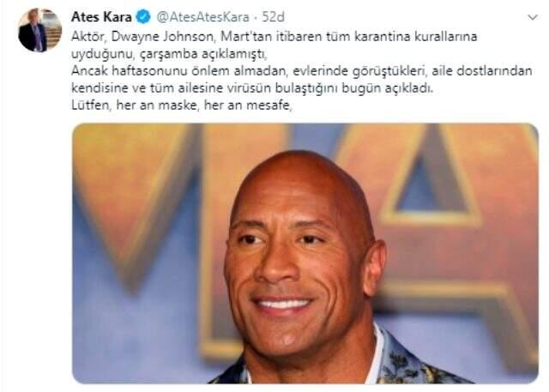
Task: Click the words 'bugün açıkladı' in tweet
Action: pos(388,88)
